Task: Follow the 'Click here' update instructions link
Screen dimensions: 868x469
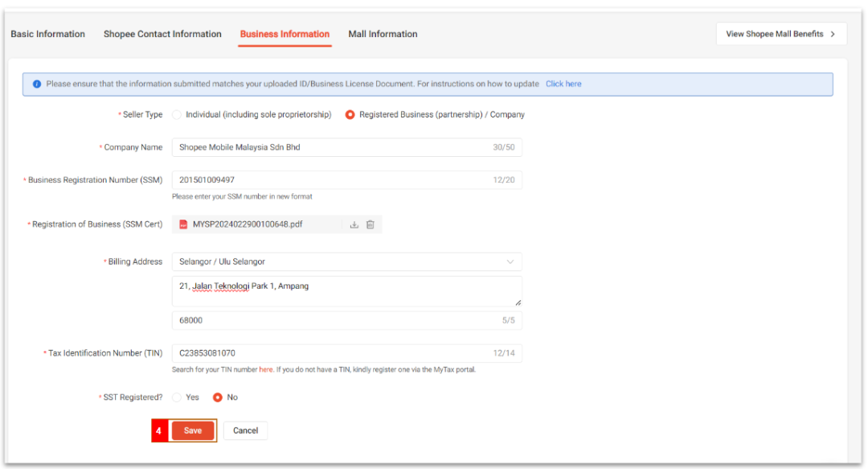Action: [x=563, y=84]
